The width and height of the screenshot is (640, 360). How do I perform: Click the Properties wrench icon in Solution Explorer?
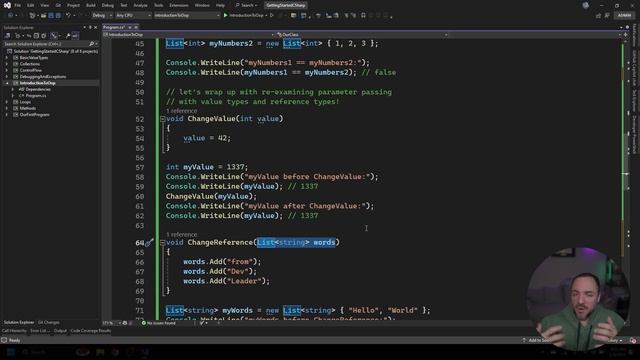click(68, 36)
